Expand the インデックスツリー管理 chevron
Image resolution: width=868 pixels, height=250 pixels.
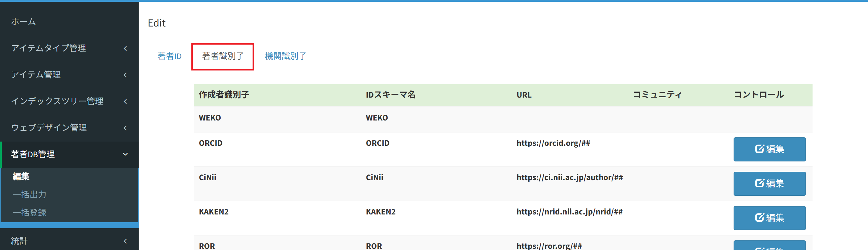tap(125, 102)
